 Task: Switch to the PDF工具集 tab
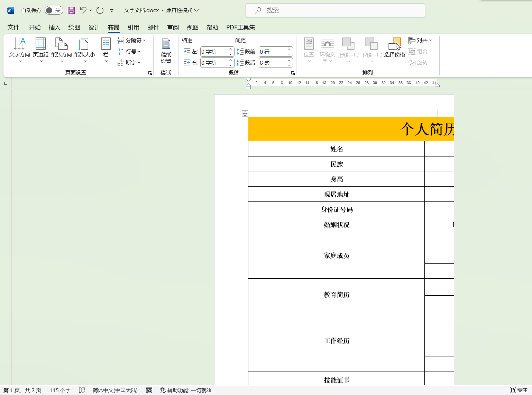pyautogui.click(x=240, y=27)
